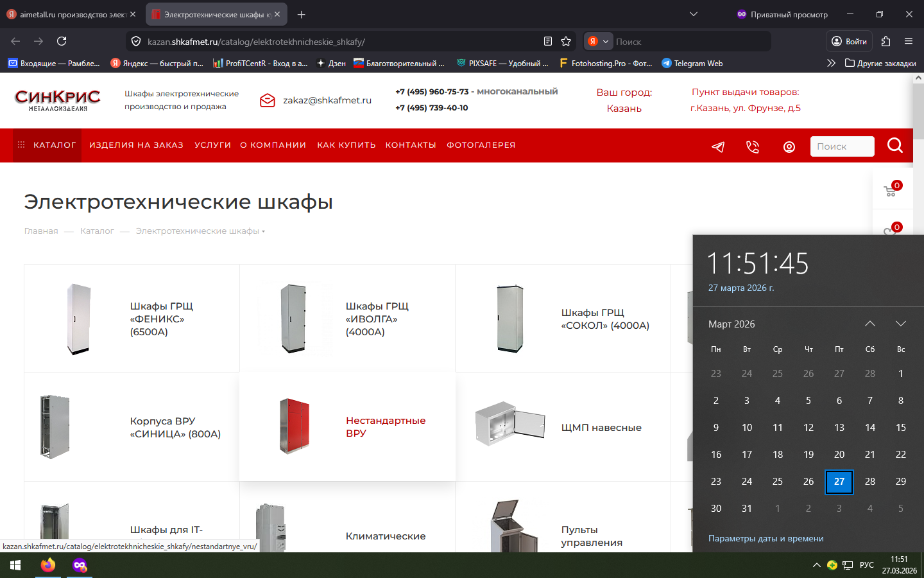Open the user account icon in red menu

[789, 147]
